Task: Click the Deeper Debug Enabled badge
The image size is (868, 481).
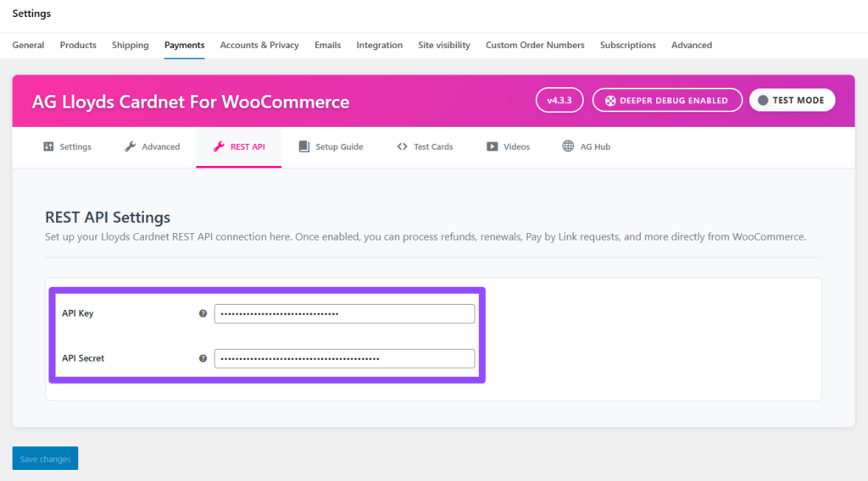Action: tap(667, 100)
